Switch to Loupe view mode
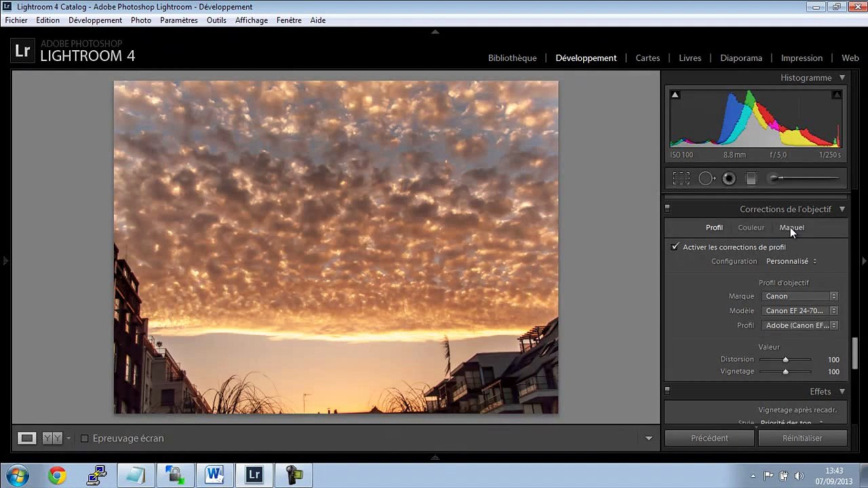The height and width of the screenshot is (488, 868). tap(26, 439)
